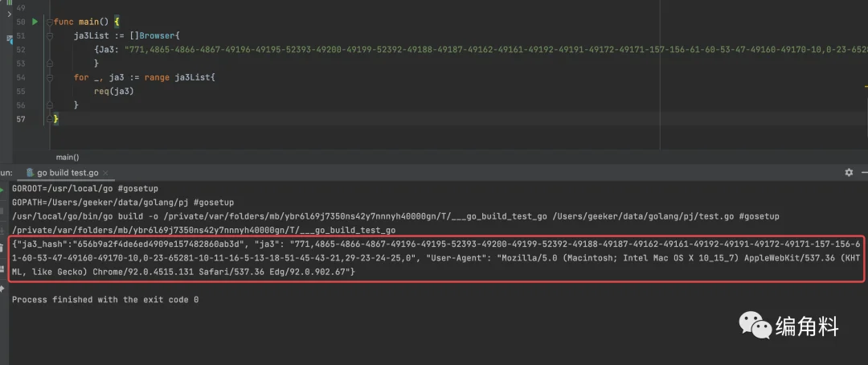Click line number 49 in gutter
The width and height of the screenshot is (868, 365).
pos(21,8)
